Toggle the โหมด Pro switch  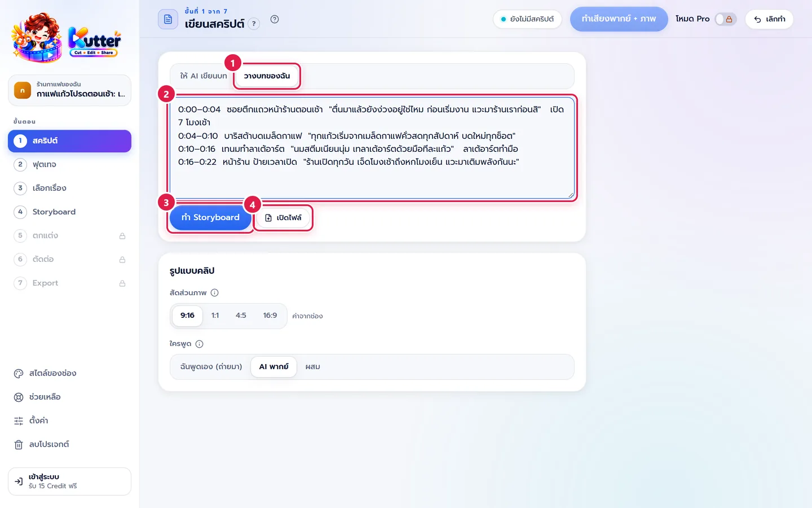725,19
